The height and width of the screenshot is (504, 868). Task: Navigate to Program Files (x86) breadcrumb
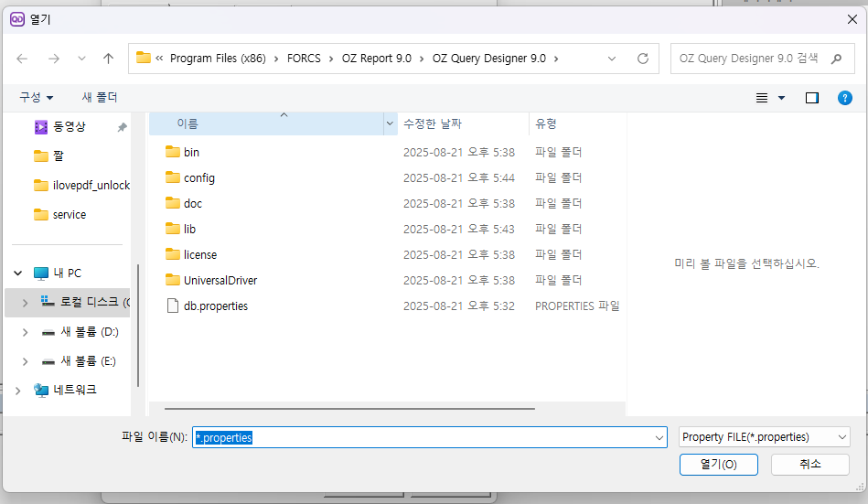click(218, 59)
